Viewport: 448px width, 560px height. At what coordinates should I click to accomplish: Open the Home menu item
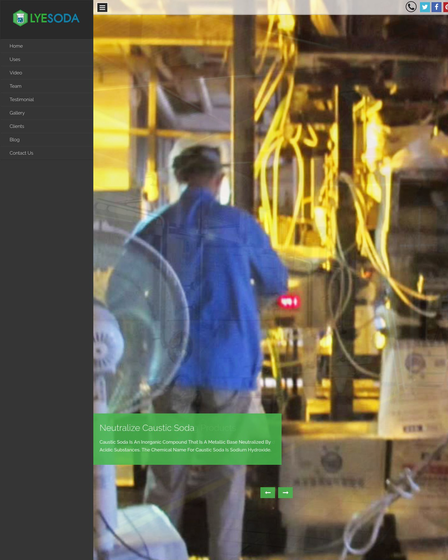click(46, 46)
